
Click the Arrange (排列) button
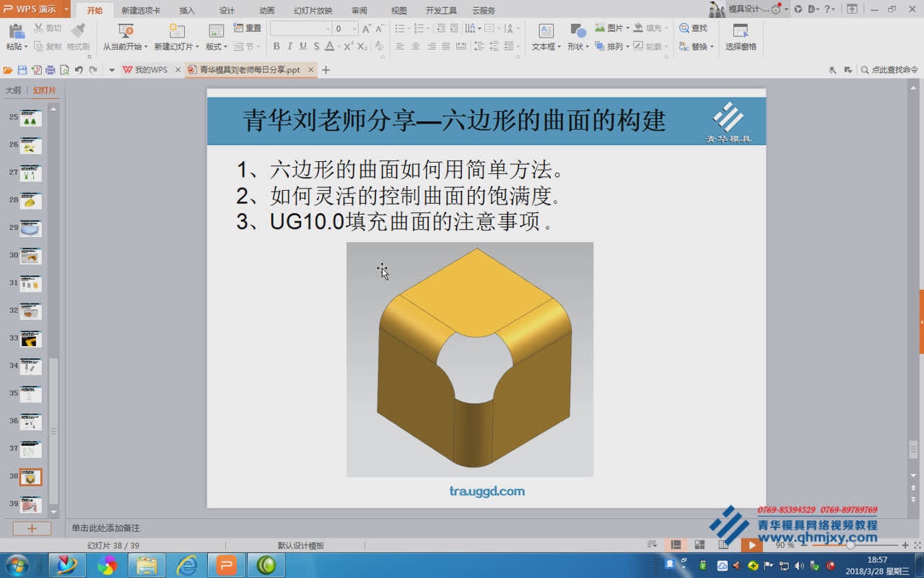click(x=611, y=46)
